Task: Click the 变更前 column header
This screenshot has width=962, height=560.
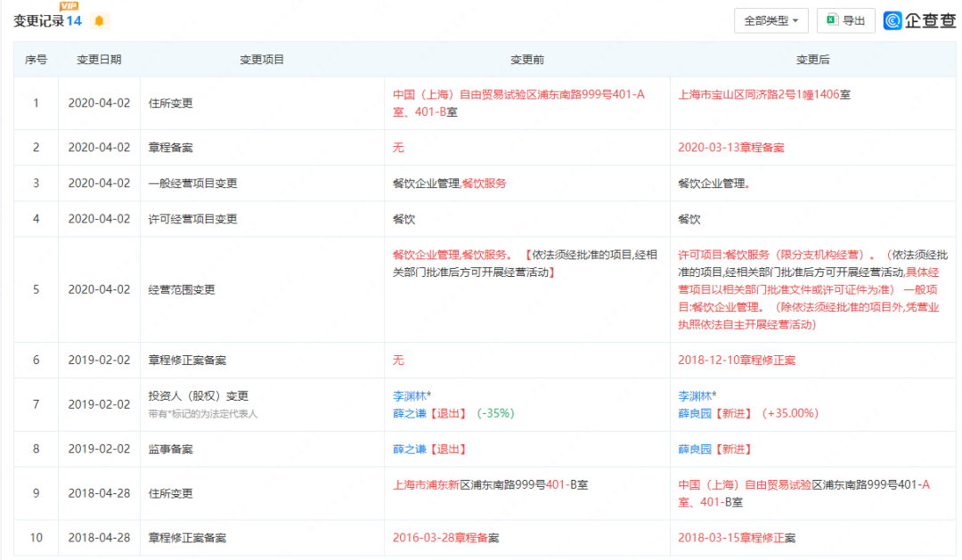Action: click(x=527, y=60)
